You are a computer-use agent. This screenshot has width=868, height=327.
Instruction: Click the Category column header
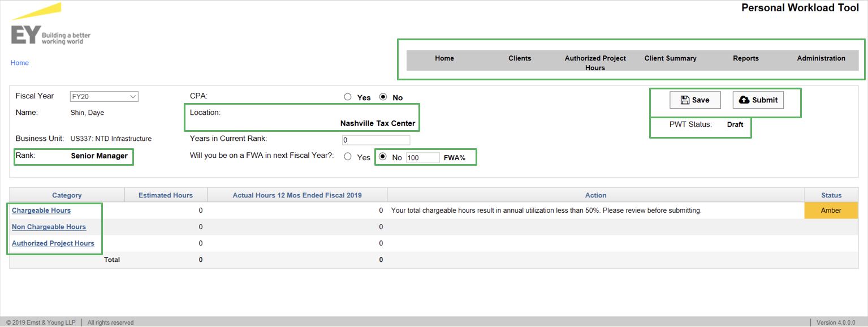[x=67, y=195]
